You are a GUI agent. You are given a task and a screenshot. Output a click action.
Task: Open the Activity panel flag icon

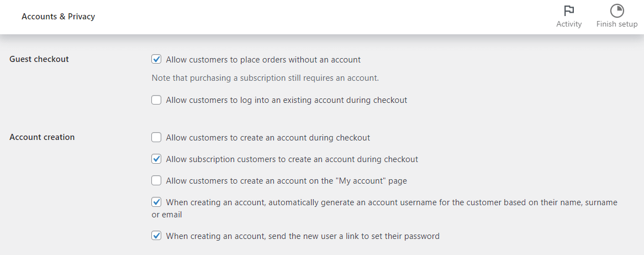tap(569, 11)
